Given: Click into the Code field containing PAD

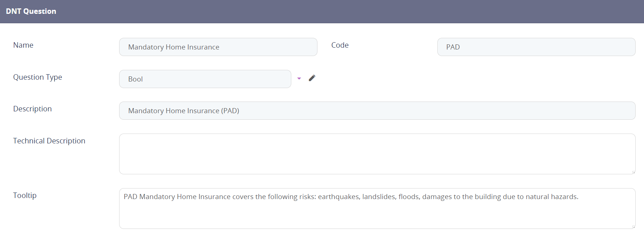Looking at the screenshot, I should coord(536,47).
